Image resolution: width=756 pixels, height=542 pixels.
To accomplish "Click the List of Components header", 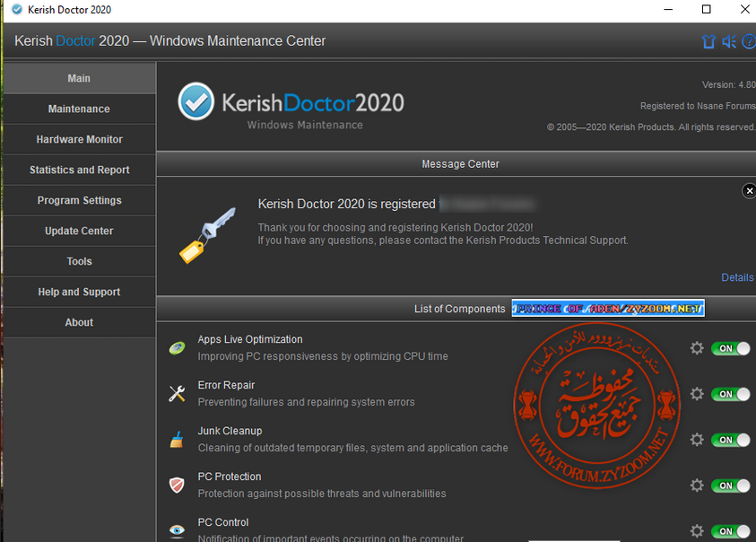I will point(459,309).
